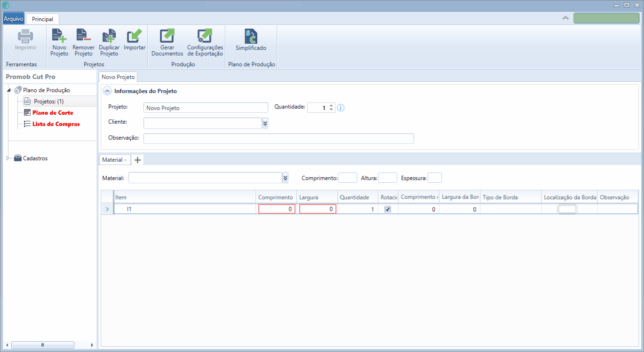Image resolution: width=644 pixels, height=352 pixels.
Task: Toggle the Rotação checkbox in row I1
Action: (388, 209)
